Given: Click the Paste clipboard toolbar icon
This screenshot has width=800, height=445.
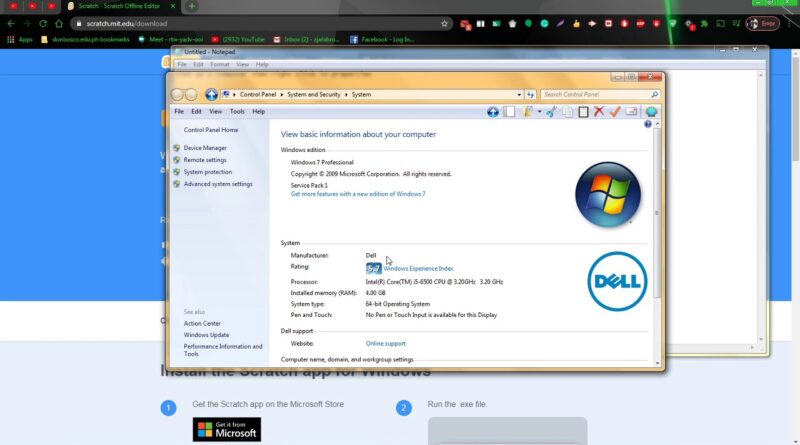Looking at the screenshot, I should [583, 112].
